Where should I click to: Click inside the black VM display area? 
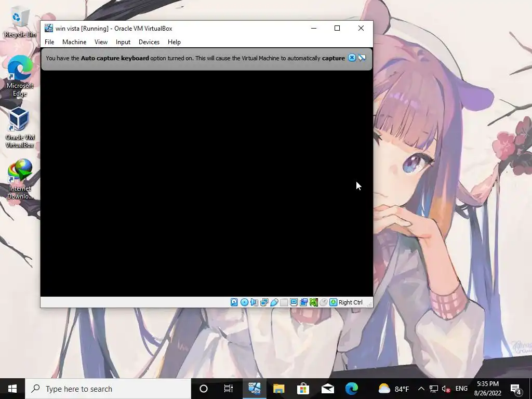(x=207, y=183)
